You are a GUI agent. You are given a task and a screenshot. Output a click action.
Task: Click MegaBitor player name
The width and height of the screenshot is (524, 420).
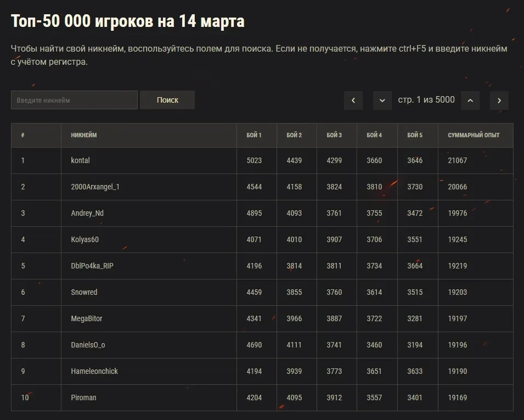87,318
